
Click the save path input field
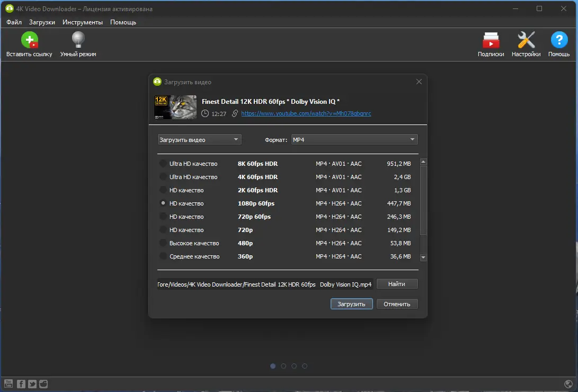tap(265, 284)
